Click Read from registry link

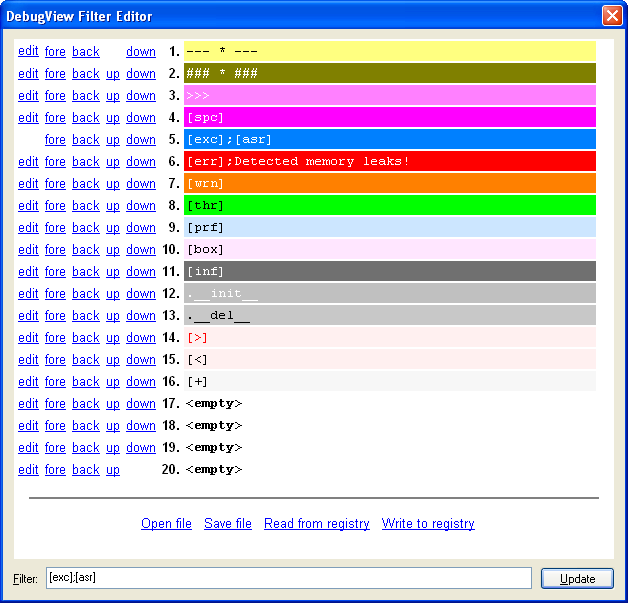pos(317,523)
